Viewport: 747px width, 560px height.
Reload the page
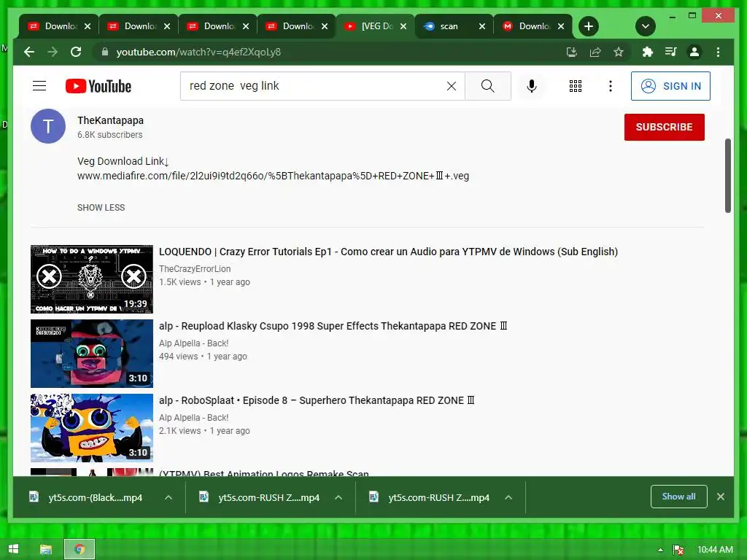click(x=76, y=52)
